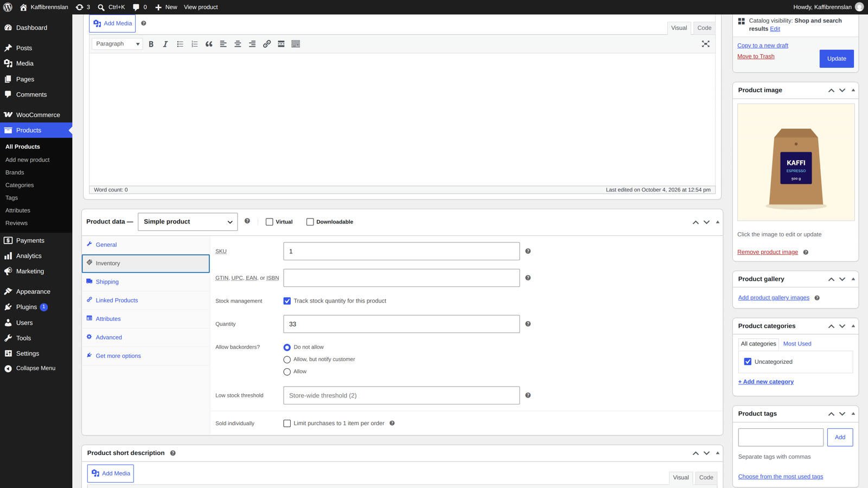868x488 pixels.
Task: Open the Shipping product data tab
Action: coord(146,282)
